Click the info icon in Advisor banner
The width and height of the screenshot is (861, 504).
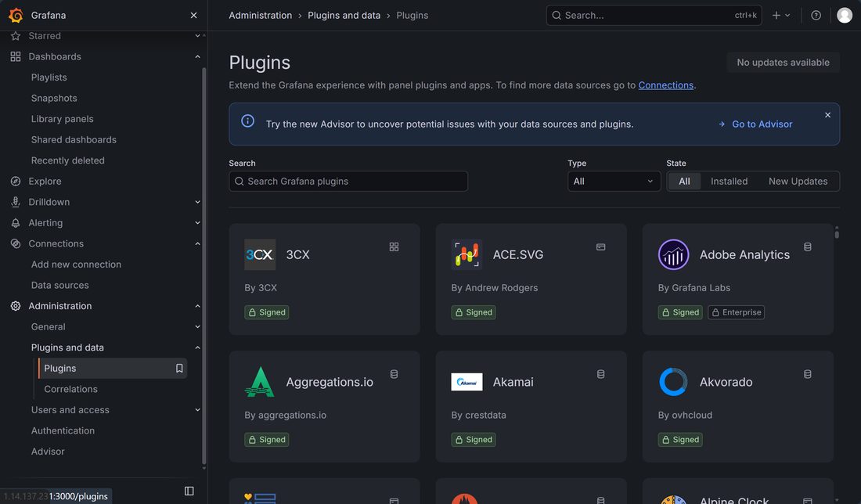(247, 121)
